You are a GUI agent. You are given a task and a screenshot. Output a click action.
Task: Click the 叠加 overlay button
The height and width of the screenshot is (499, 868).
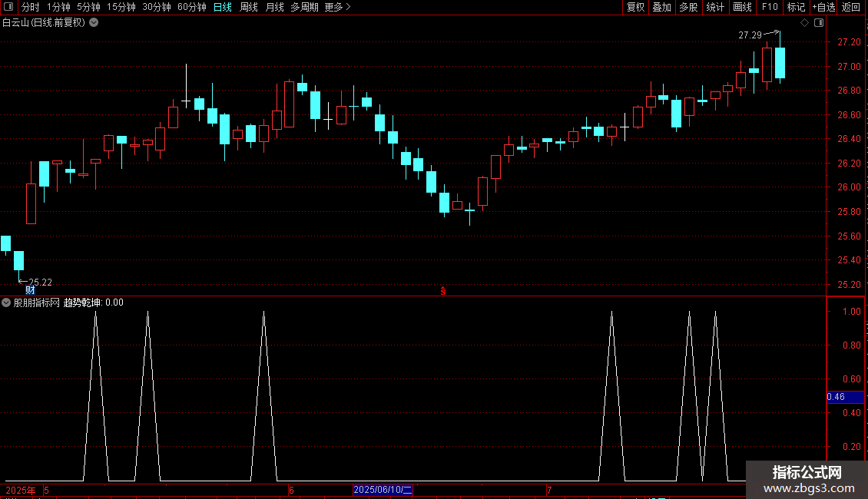coord(661,7)
